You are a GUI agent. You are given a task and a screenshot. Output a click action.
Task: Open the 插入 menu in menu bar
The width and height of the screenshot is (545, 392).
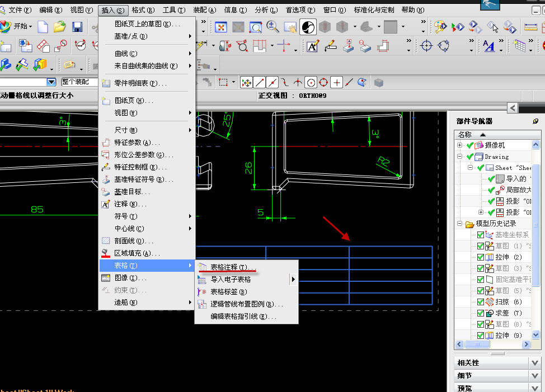point(113,11)
